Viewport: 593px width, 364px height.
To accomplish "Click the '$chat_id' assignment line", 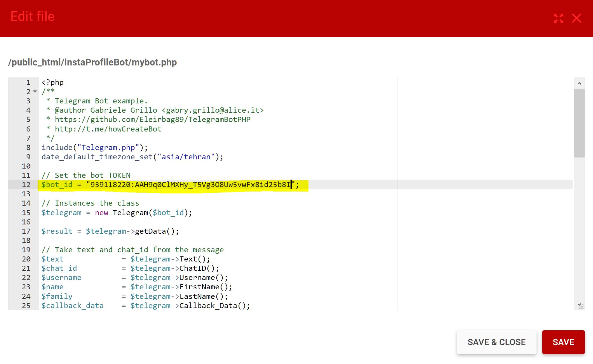I will tap(130, 268).
